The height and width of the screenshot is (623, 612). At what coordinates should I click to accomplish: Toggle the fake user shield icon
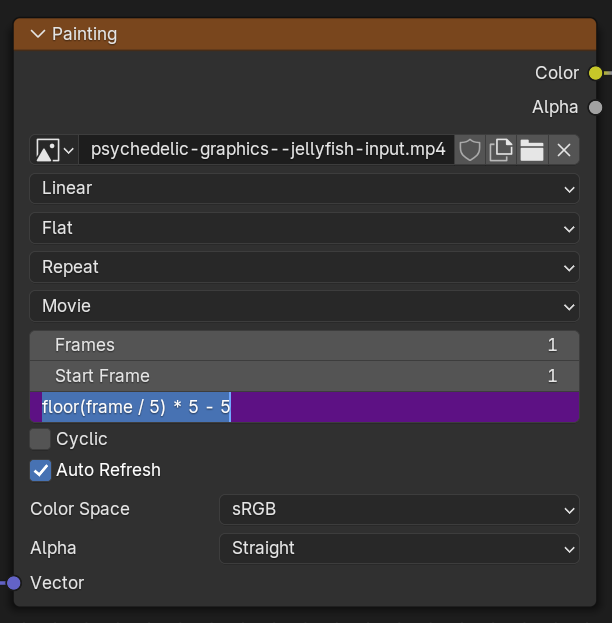click(470, 150)
